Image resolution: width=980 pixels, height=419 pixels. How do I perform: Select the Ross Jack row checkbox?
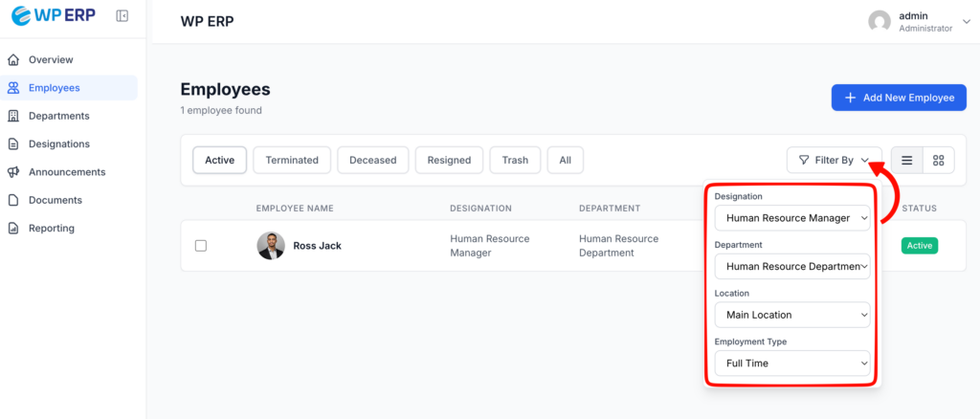pos(201,246)
